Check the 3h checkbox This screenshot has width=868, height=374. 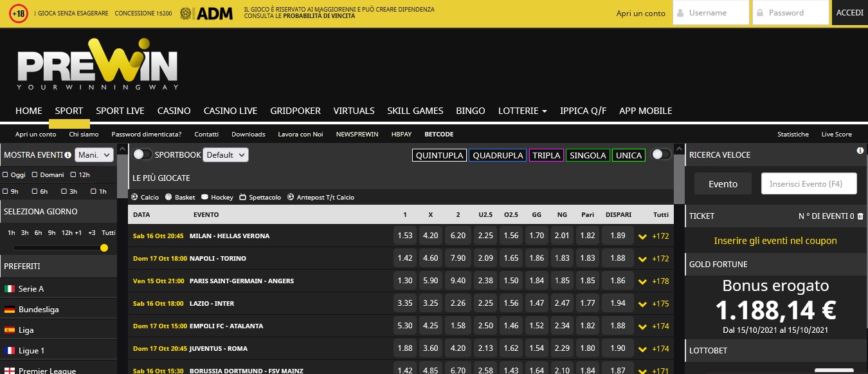64,191
